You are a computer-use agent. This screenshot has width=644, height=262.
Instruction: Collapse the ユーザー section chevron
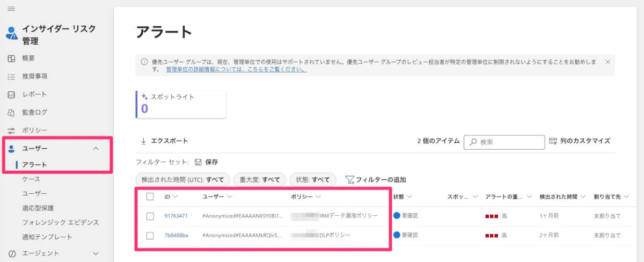[96, 148]
